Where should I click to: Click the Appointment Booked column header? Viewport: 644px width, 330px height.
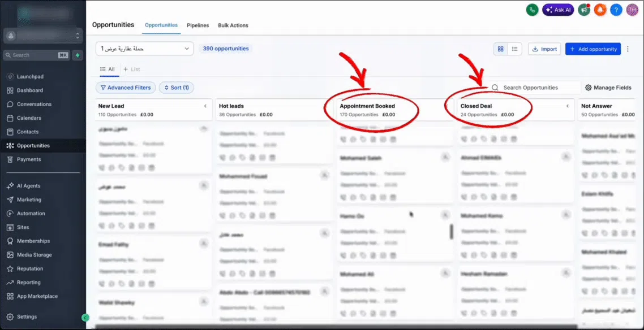click(x=394, y=110)
